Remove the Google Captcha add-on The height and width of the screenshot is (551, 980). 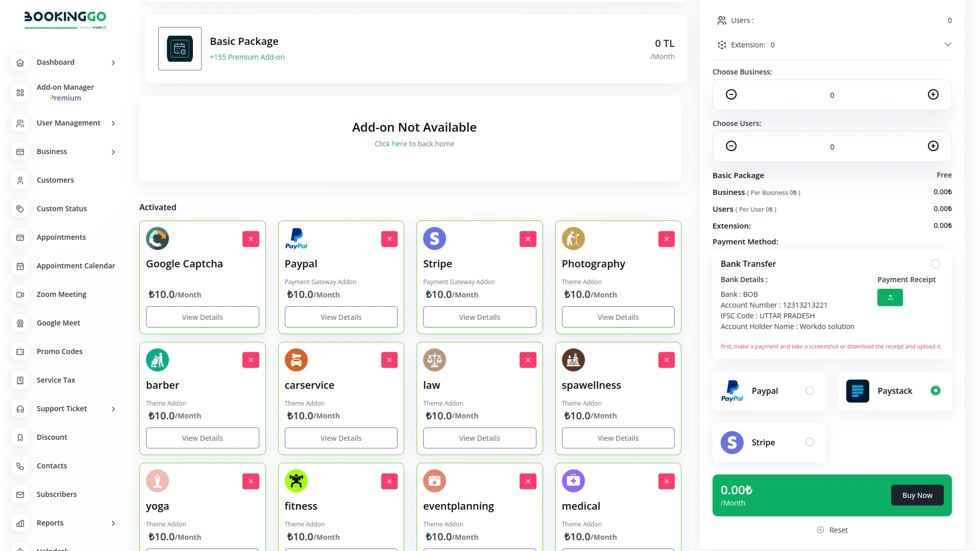pyautogui.click(x=251, y=239)
